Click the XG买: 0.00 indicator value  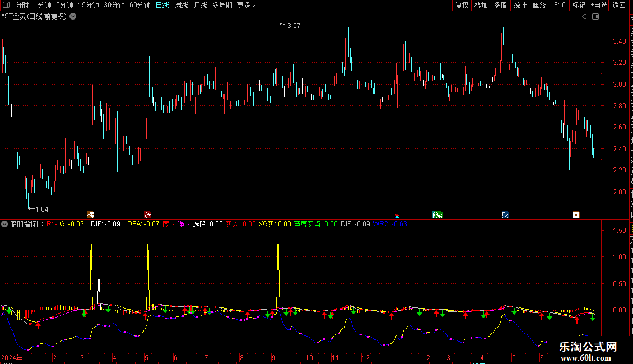[274, 224]
